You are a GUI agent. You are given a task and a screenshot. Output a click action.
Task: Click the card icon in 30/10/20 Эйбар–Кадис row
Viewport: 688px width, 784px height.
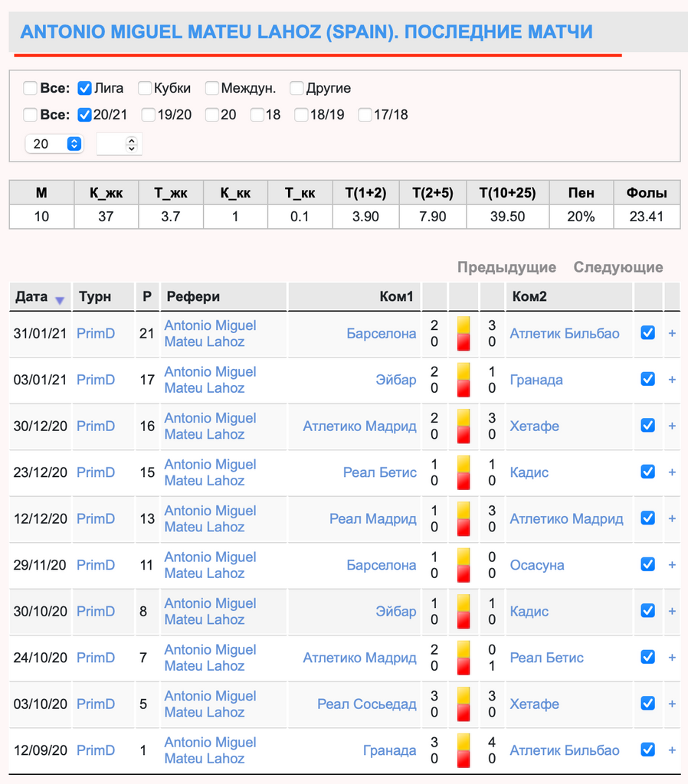pos(464,612)
